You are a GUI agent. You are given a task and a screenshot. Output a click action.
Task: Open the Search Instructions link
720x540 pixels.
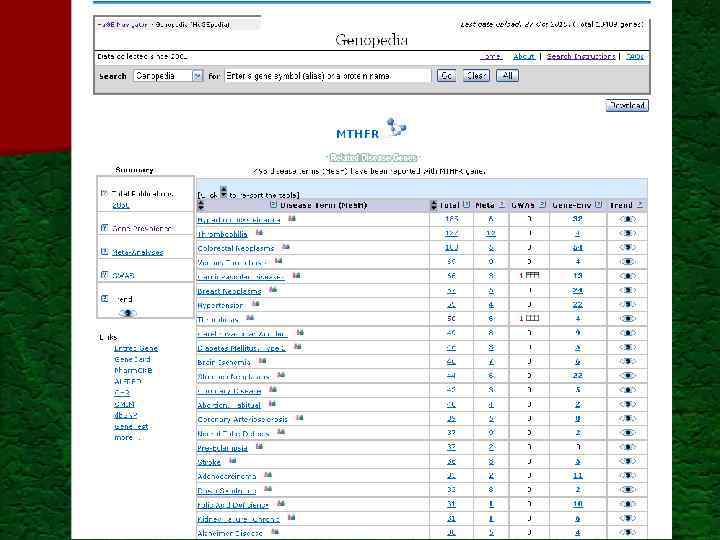580,56
